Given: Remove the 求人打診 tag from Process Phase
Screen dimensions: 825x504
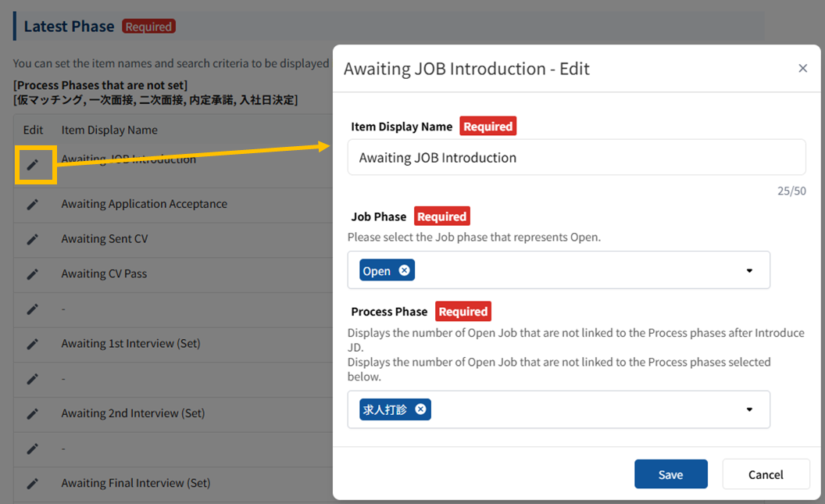Looking at the screenshot, I should coord(420,409).
